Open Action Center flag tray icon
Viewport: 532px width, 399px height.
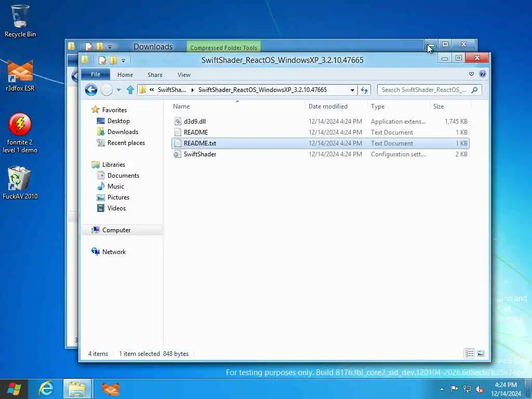(454, 389)
